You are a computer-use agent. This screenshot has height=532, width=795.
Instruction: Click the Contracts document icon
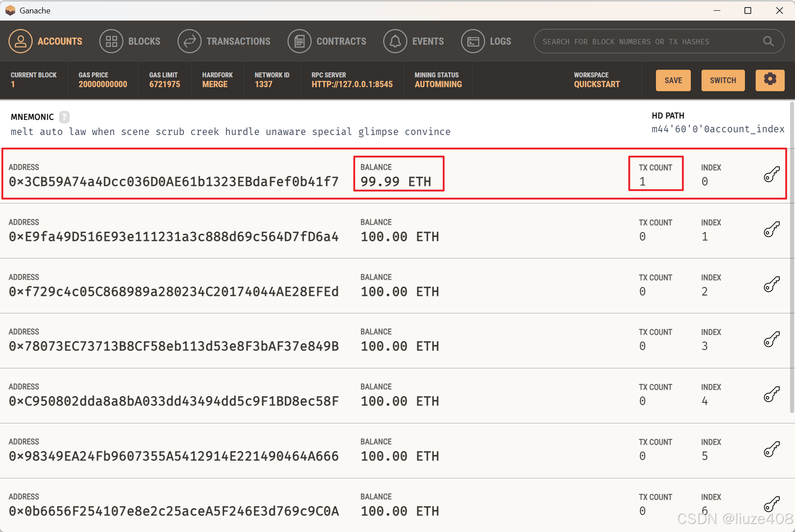point(300,41)
